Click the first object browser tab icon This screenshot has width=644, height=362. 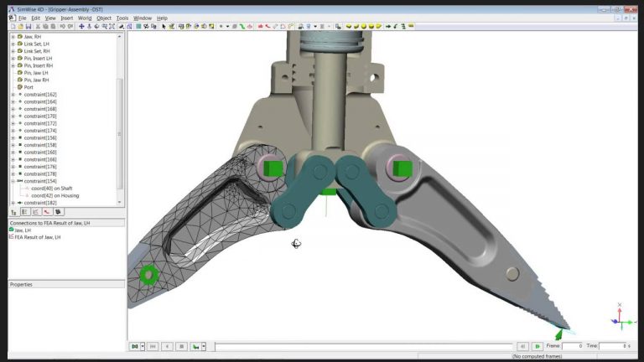(13, 212)
